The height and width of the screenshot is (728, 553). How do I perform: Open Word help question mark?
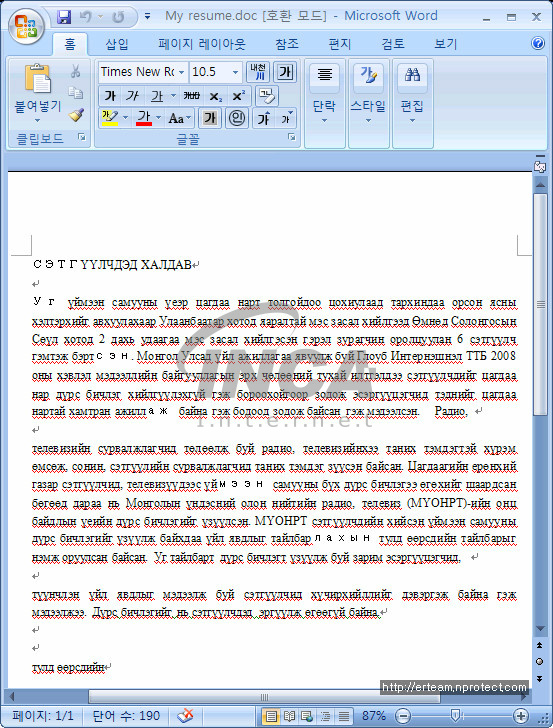point(537,43)
